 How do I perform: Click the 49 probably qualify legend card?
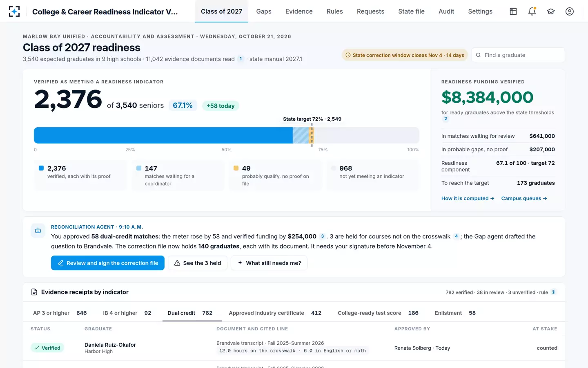point(275,175)
